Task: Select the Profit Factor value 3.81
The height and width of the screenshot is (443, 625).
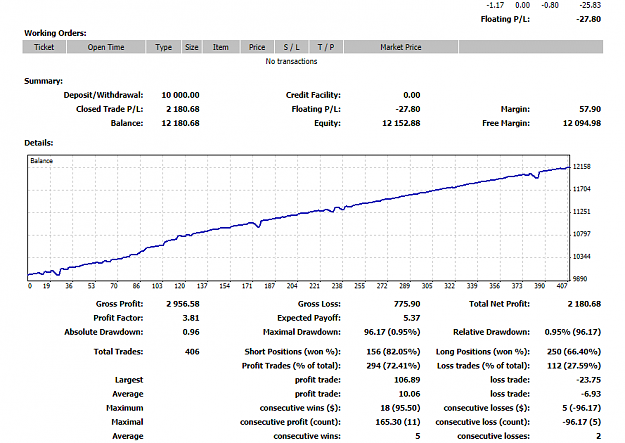Action: [191, 318]
